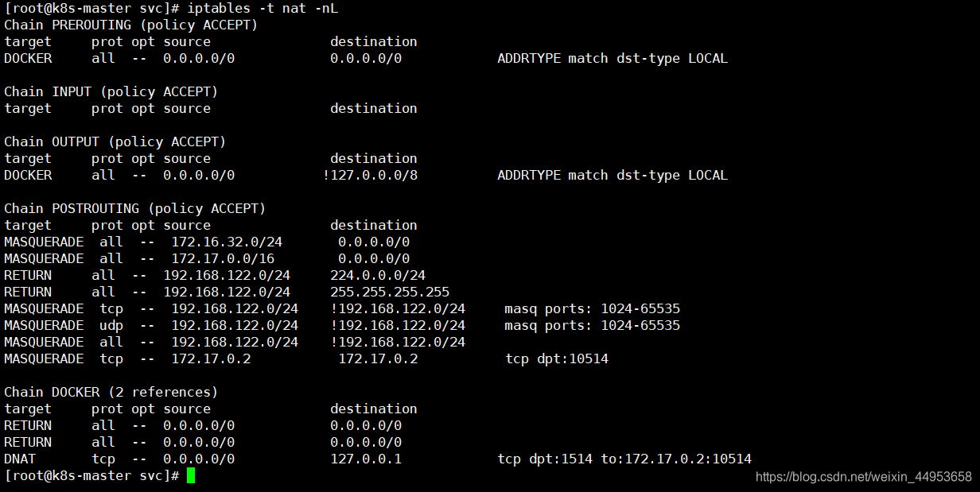Click the DOCKER target in the OUTPUT chain
This screenshot has height=492, width=980.
(28, 175)
